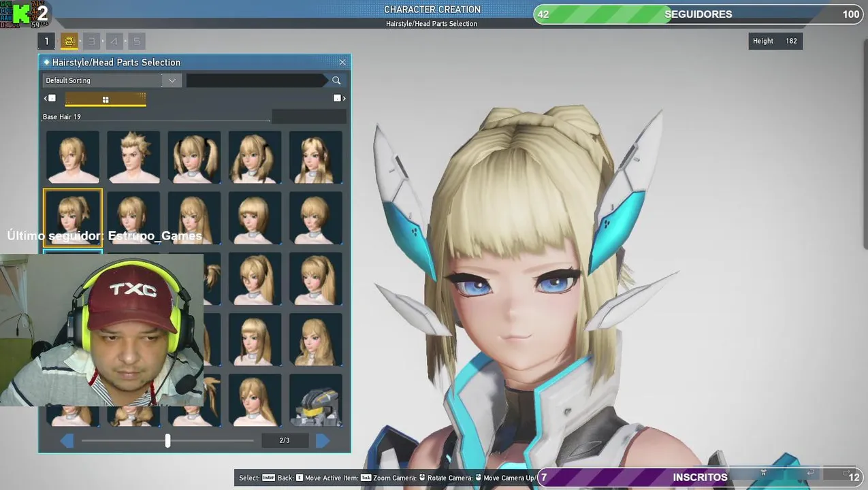Choose the bowl-cut bob with blunt bangs
868x490 pixels.
(x=255, y=218)
